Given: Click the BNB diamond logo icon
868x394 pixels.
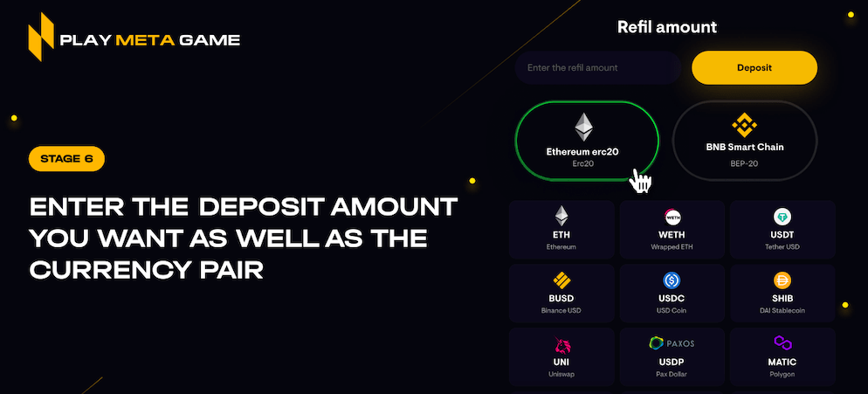Looking at the screenshot, I should pos(745,125).
